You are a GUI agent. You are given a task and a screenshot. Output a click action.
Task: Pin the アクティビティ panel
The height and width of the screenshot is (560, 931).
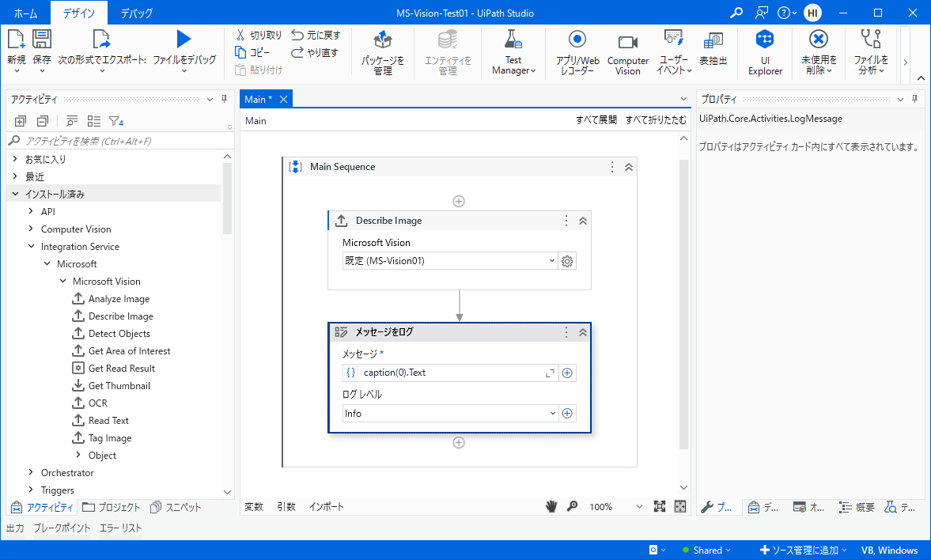click(225, 99)
